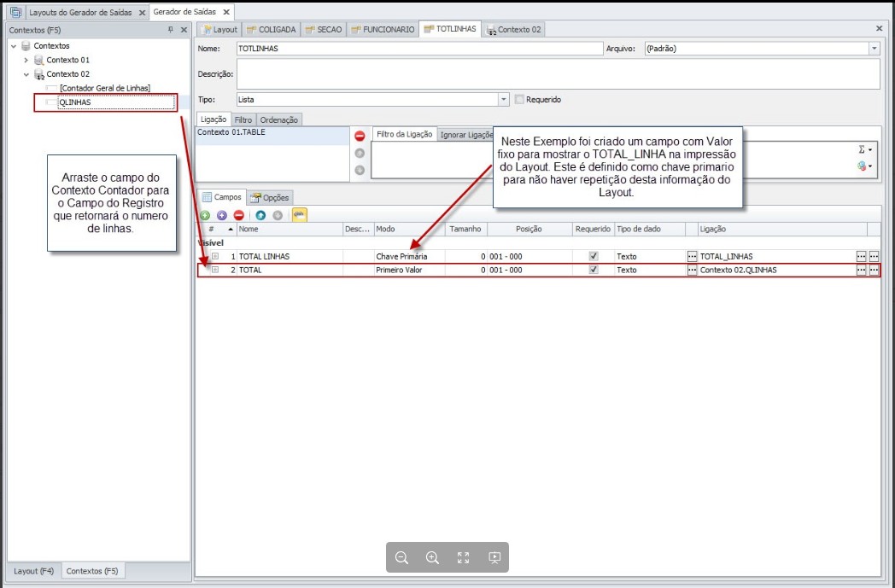Click last ellipsis at right end of TOTAL_LINHAS row
Image resolution: width=895 pixels, height=588 pixels.
coord(874,256)
